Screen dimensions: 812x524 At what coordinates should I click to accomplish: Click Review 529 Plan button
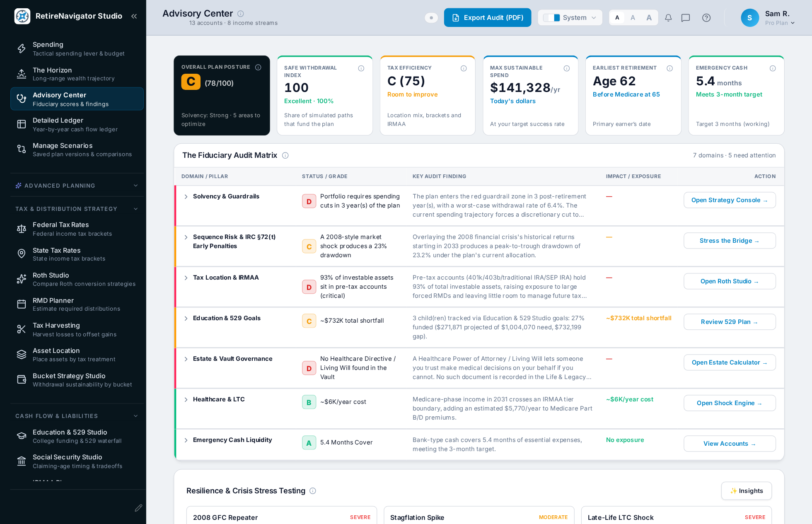click(730, 322)
